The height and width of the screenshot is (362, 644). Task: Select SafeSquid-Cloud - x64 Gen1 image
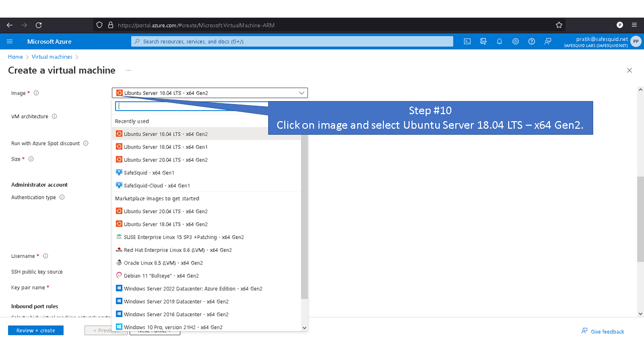click(x=206, y=186)
